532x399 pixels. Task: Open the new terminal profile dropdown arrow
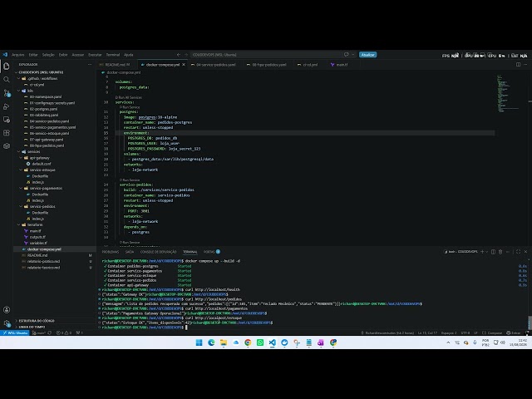[487, 252]
